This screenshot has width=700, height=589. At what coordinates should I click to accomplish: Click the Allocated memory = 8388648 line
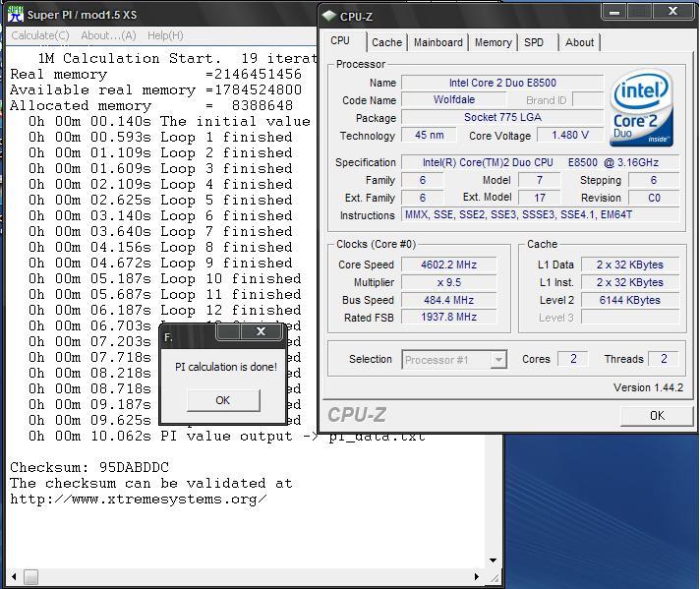151,106
